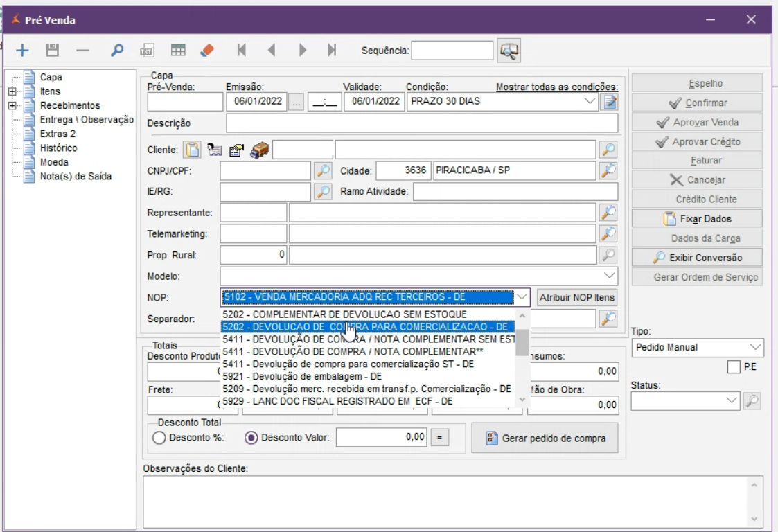Viewport: 778px width, 532px height.
Task: Click the Sequência search button icon
Action: click(x=509, y=50)
